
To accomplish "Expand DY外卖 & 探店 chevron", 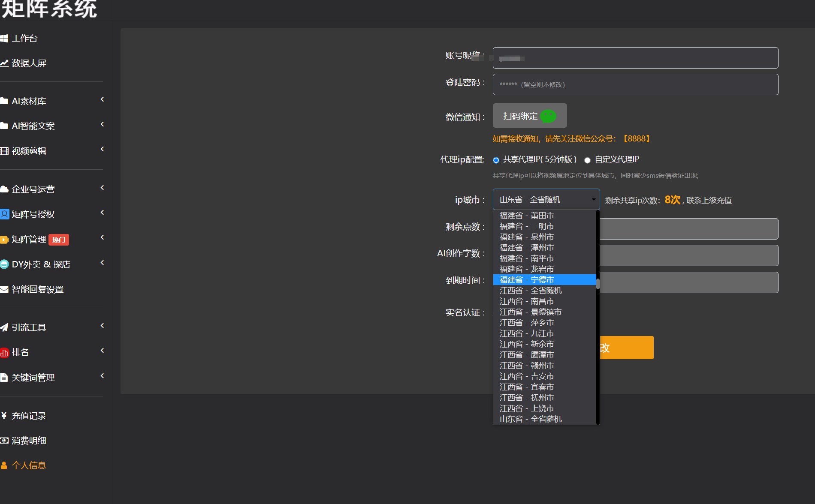I will click(x=102, y=263).
